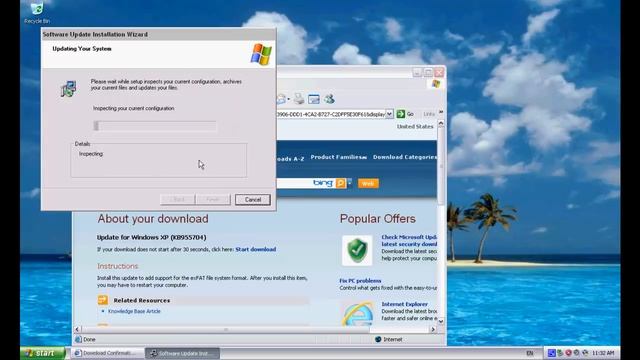Click the Messenger icon in browser toolbar

[x=329, y=99]
